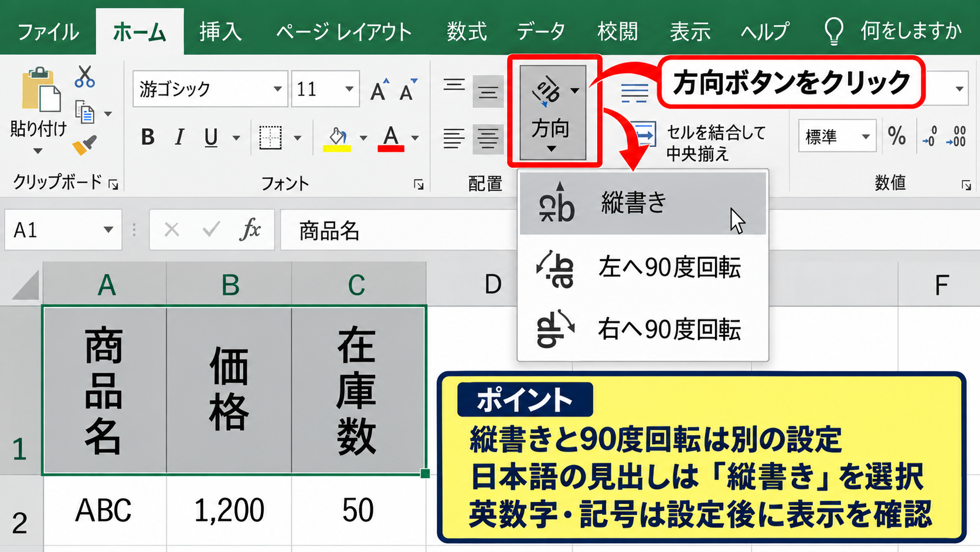Click the select all corner triangle
Screen dimensions: 980x552
pos(25,285)
